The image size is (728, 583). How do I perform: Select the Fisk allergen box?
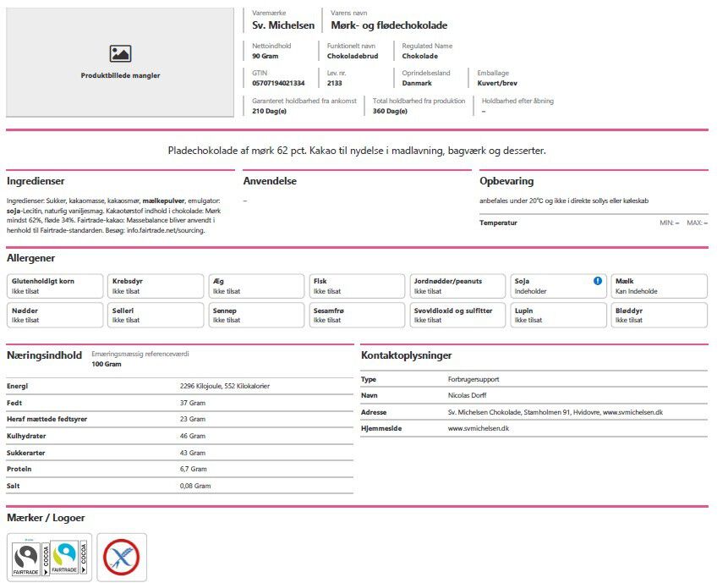click(x=357, y=286)
